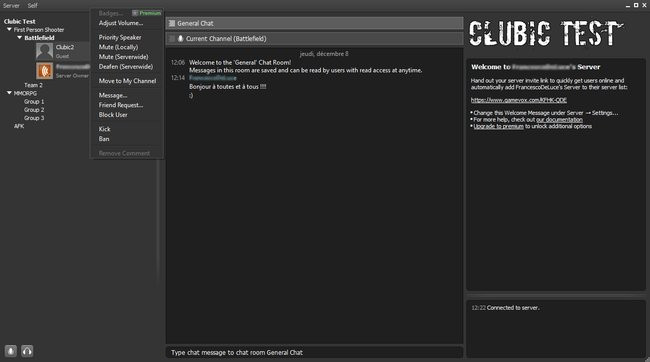Select the General Chat tab header
Image resolution: width=650 pixels, height=362 pixels.
click(314, 23)
